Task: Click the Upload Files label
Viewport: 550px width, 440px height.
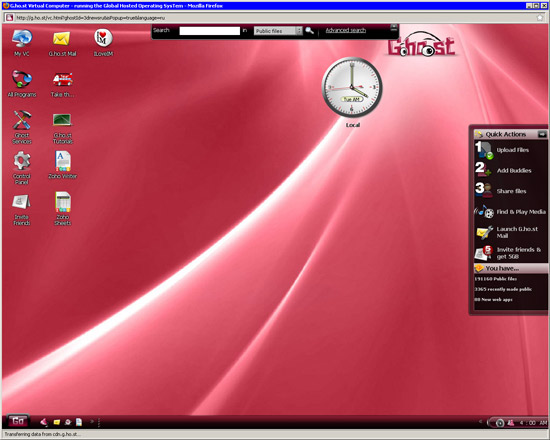Action: [x=512, y=150]
